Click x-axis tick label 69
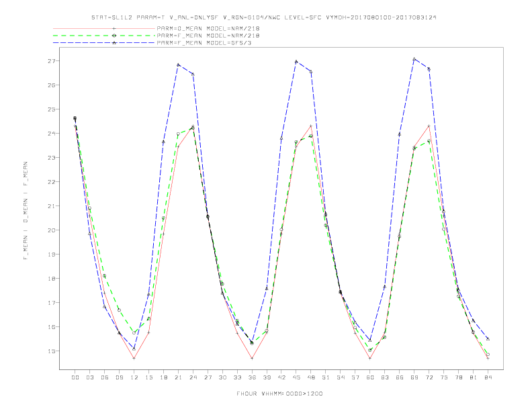The width and height of the screenshot is (532, 411). pyautogui.click(x=414, y=377)
